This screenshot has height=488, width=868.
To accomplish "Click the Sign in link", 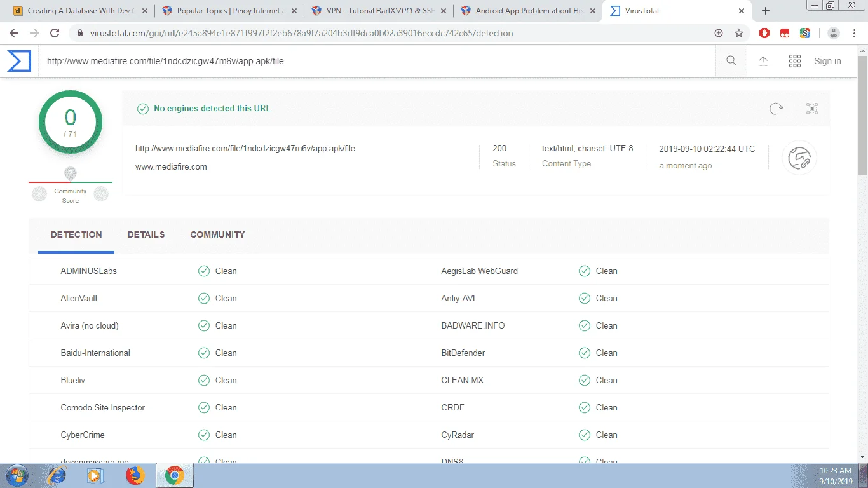I will pos(827,61).
